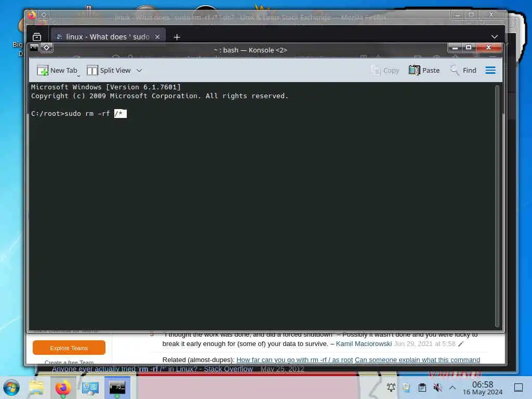Click the comment edit pencil icon
The width and height of the screenshot is (532, 399).
(461, 344)
